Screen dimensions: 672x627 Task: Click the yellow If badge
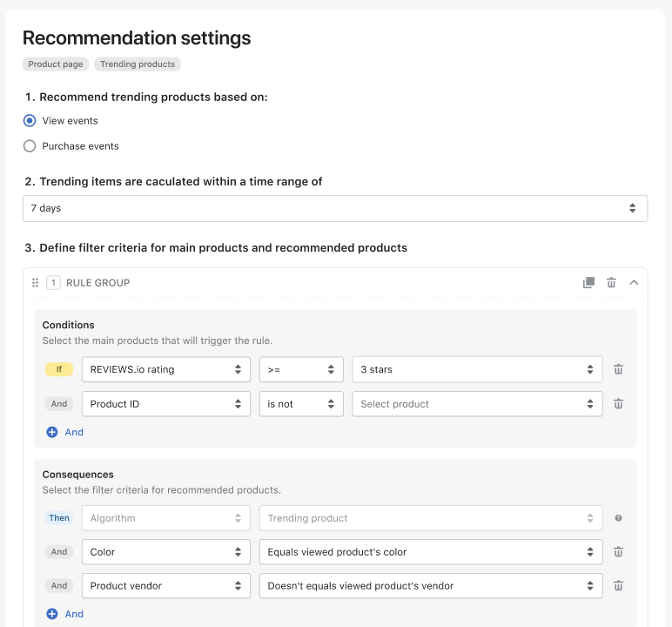(59, 369)
